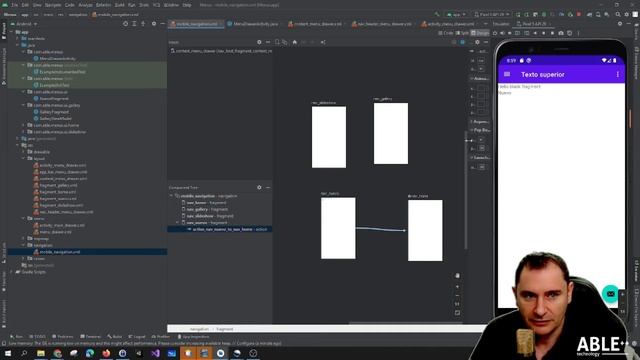Open the File menu

pyautogui.click(x=15, y=5)
